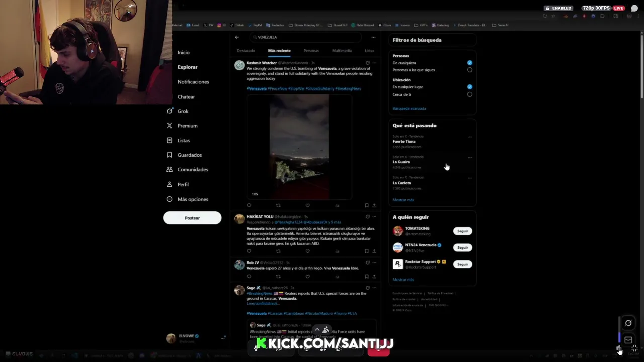644x362 pixels.
Task: Switch to the Destacado tab
Action: (x=246, y=51)
